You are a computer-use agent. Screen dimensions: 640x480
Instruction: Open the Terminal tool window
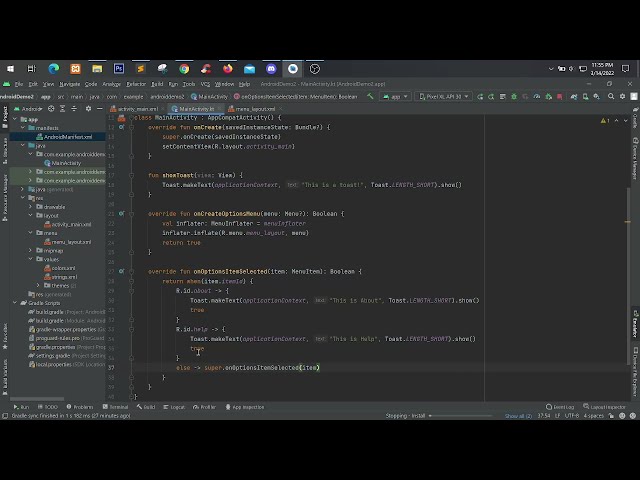(x=116, y=407)
